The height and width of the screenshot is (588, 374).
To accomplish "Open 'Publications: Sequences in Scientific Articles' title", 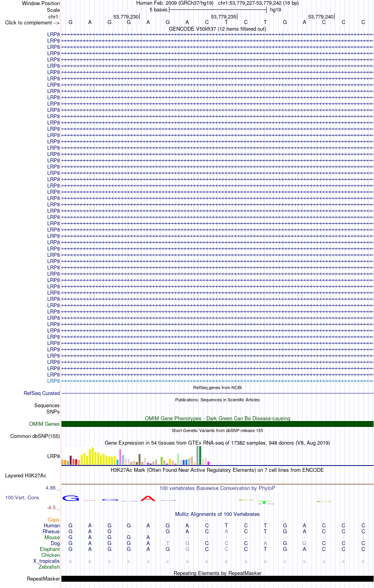I will 217,400.
